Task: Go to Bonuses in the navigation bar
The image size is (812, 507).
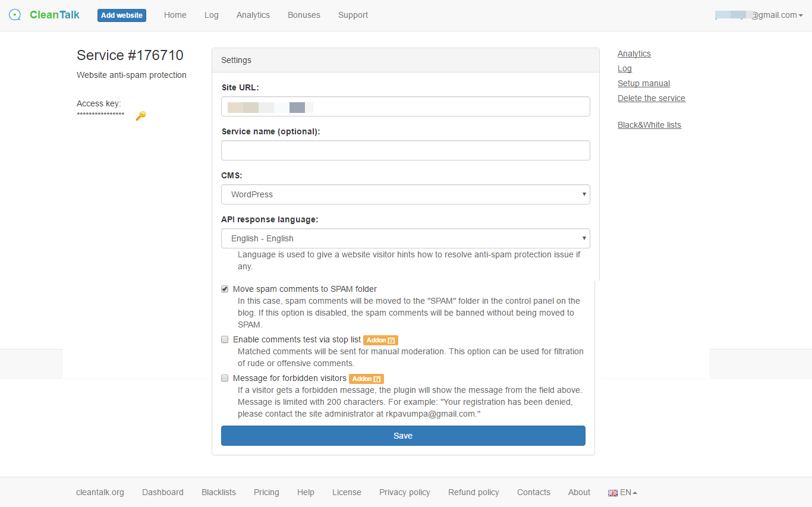Action: coord(304,15)
